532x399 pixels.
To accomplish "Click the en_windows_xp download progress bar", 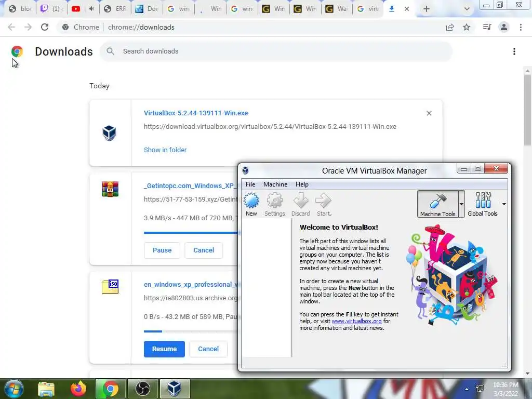I will [191, 331].
